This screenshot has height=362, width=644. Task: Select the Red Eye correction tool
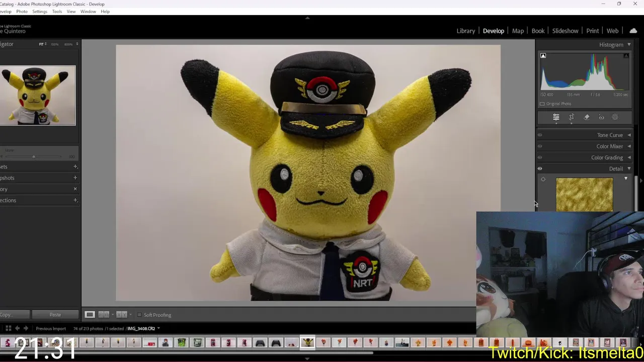[601, 117]
